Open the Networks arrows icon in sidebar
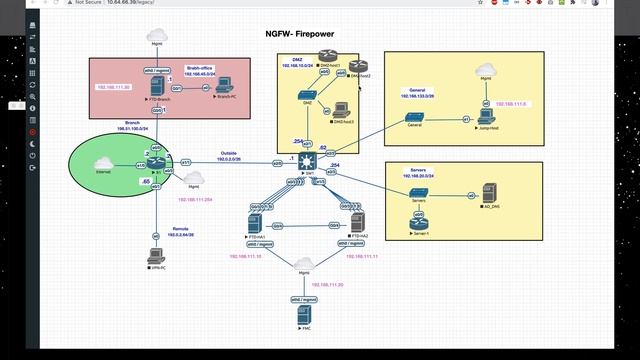Viewport: 640px width, 360px height. [x=32, y=37]
